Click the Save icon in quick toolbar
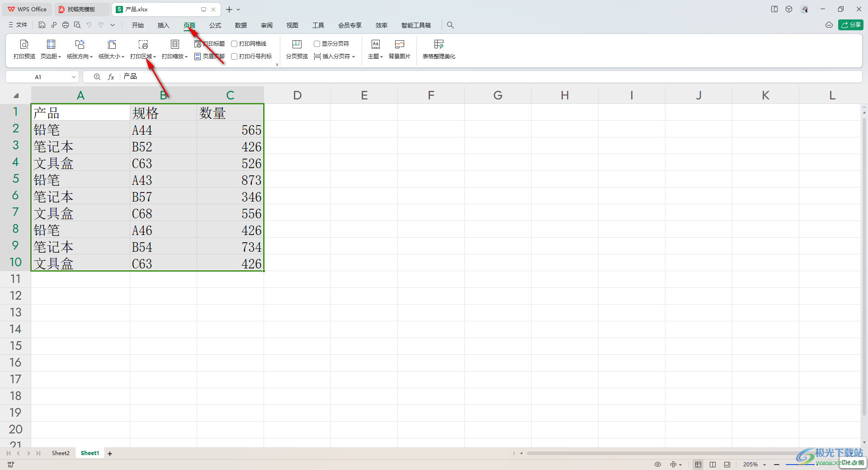 (x=42, y=25)
